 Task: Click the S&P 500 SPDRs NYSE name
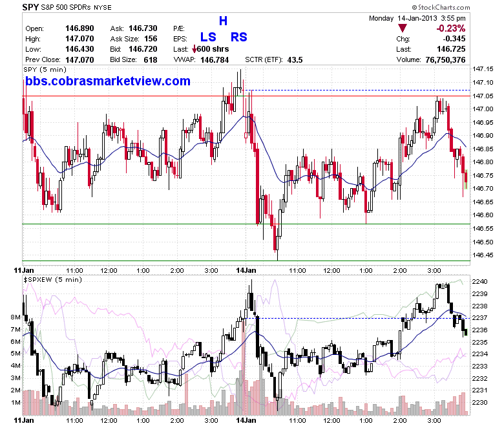[x=76, y=7]
